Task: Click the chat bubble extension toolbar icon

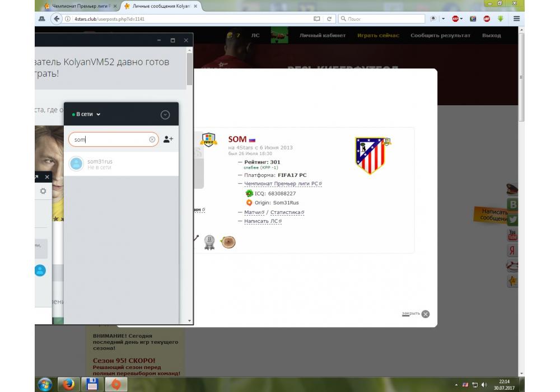Action: coord(433,19)
